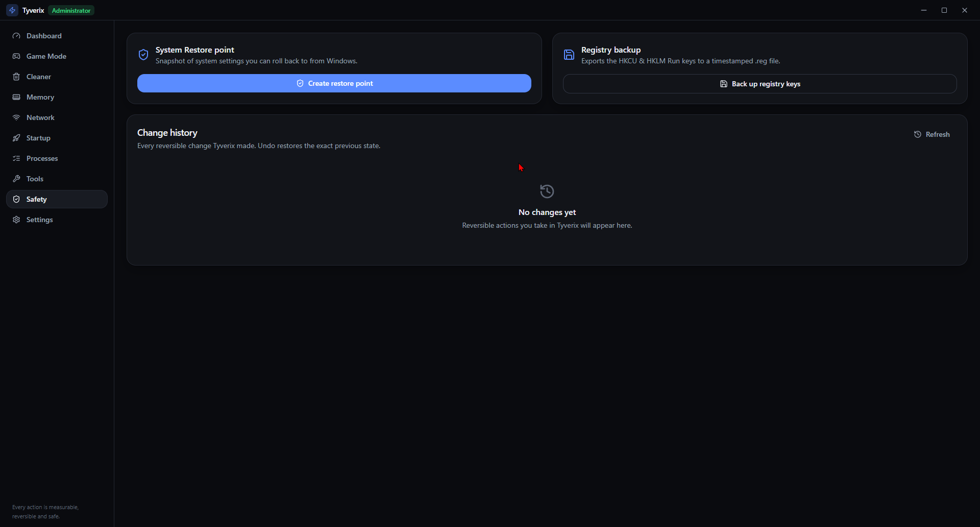Click the Network wifi icon
The width and height of the screenshot is (980, 527).
16,117
